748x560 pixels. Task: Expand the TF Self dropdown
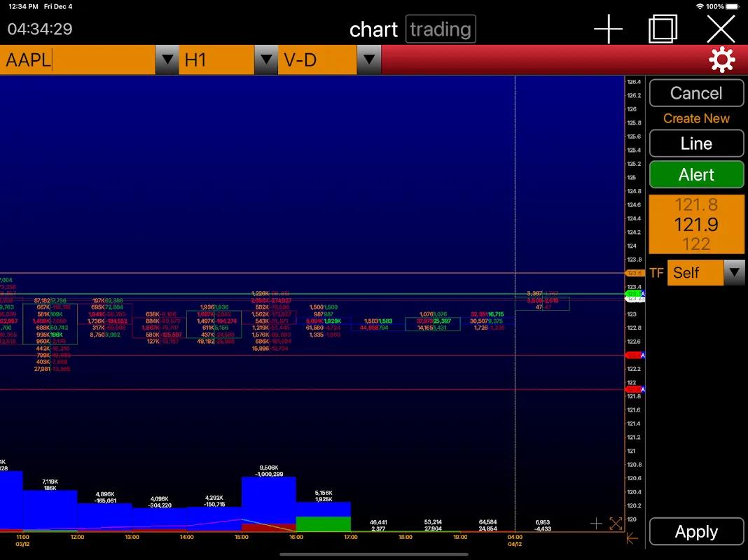coord(733,272)
